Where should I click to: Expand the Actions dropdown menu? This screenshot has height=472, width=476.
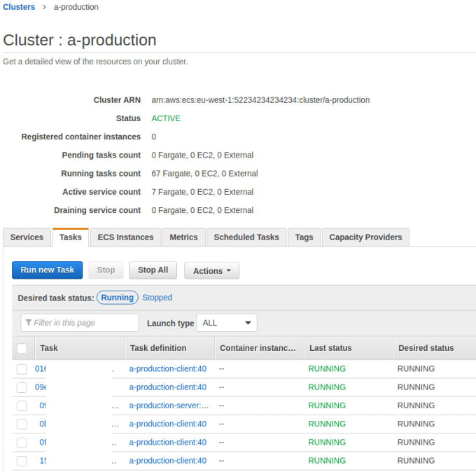(x=211, y=270)
